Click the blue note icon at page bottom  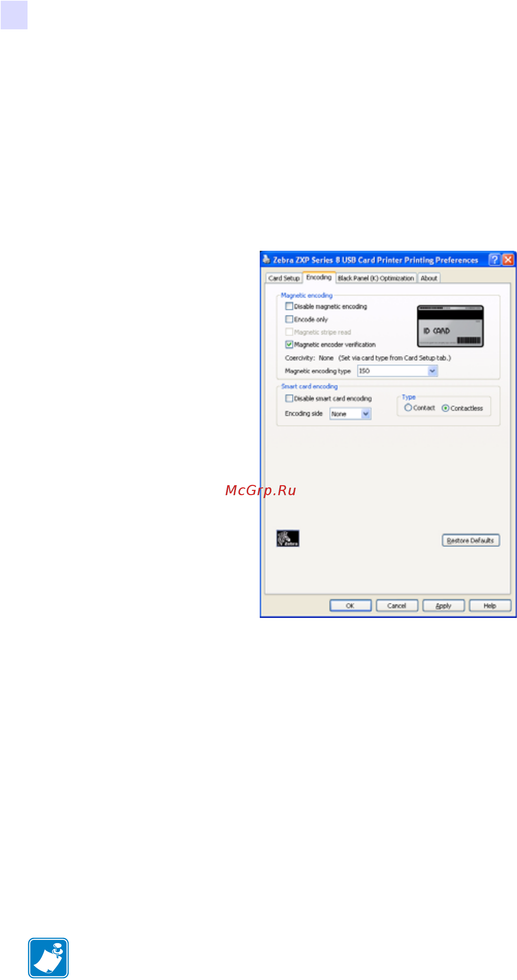tap(48, 958)
